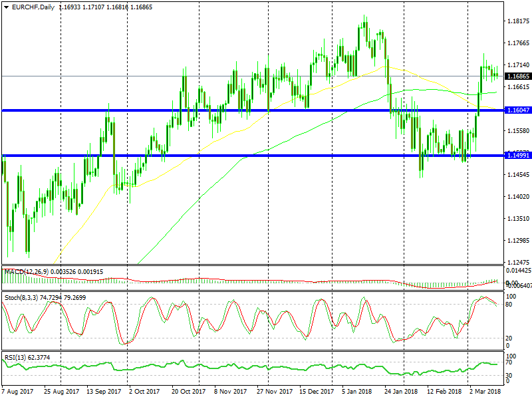Image resolution: width=532 pixels, height=399 pixels.
Task: Select the 1.15580 price scale value
Action: pyautogui.click(x=518, y=130)
